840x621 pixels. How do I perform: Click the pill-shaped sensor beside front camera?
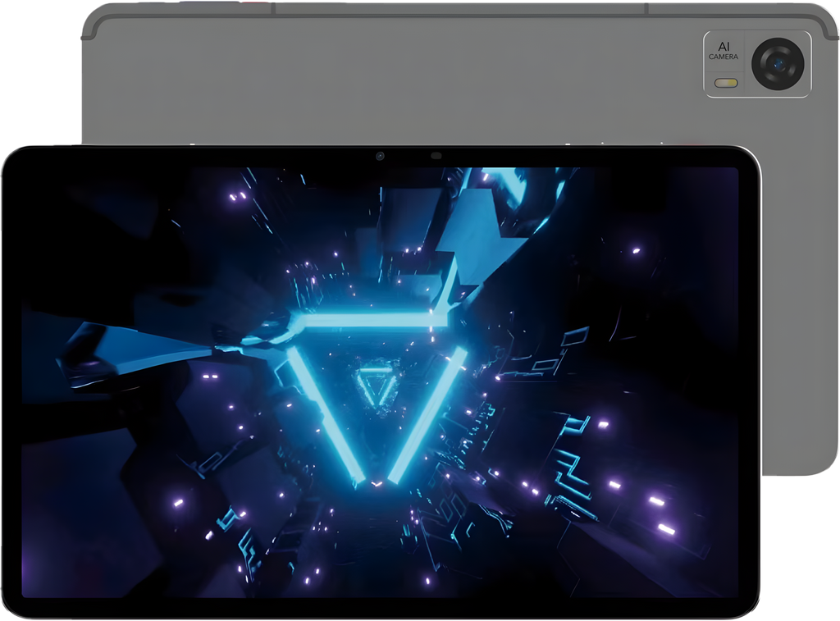[436, 156]
